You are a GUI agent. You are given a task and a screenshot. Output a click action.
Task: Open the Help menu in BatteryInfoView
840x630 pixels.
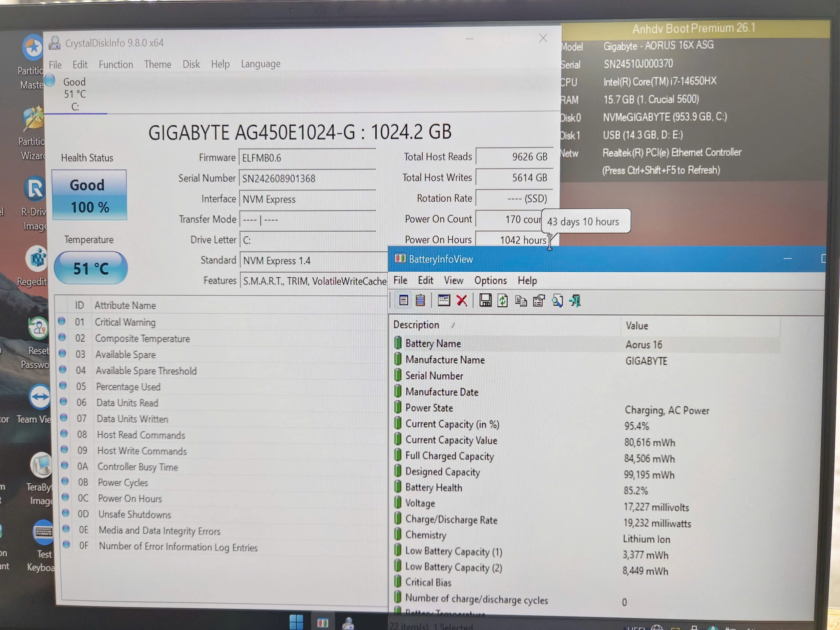tap(527, 281)
